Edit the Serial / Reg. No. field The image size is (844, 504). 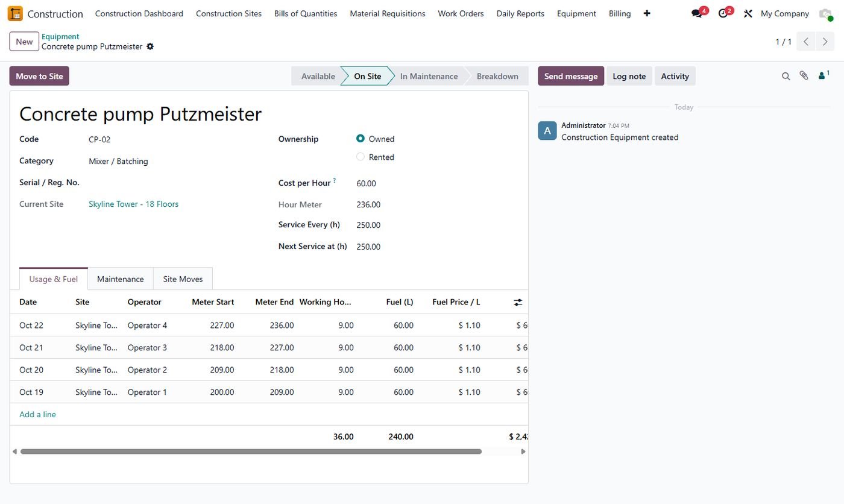coord(175,183)
